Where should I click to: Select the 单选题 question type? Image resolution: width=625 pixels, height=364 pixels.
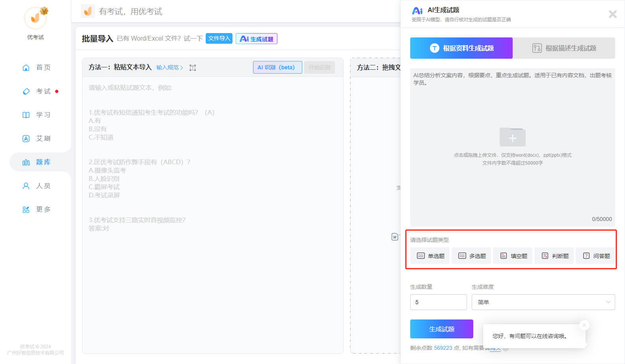pyautogui.click(x=430, y=256)
